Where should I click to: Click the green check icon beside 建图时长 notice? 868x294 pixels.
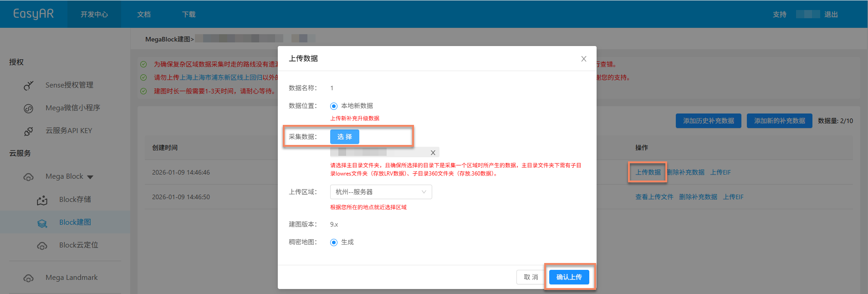[x=143, y=91]
